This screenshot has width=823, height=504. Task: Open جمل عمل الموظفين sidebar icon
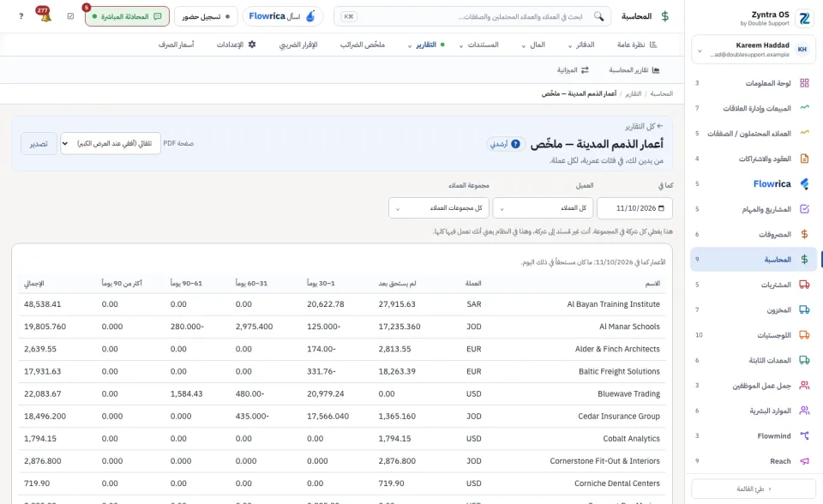[x=804, y=386]
